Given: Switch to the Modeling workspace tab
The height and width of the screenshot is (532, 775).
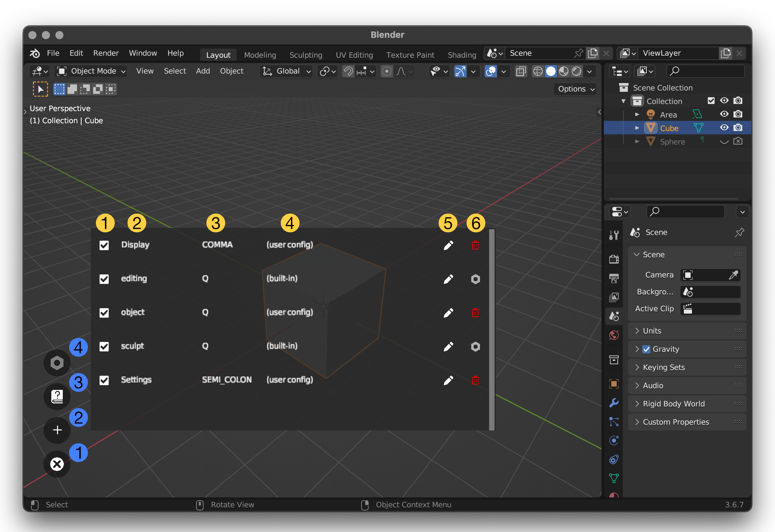Looking at the screenshot, I should [x=260, y=55].
